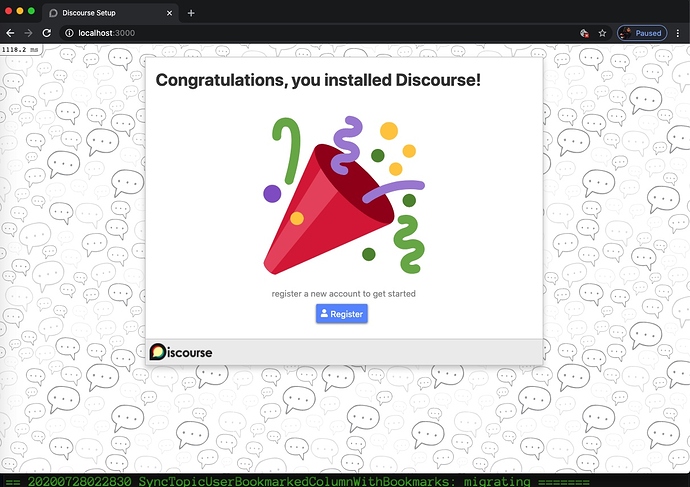Bookmark this page with the star icon
Image resolution: width=690 pixels, height=487 pixels.
pos(602,33)
